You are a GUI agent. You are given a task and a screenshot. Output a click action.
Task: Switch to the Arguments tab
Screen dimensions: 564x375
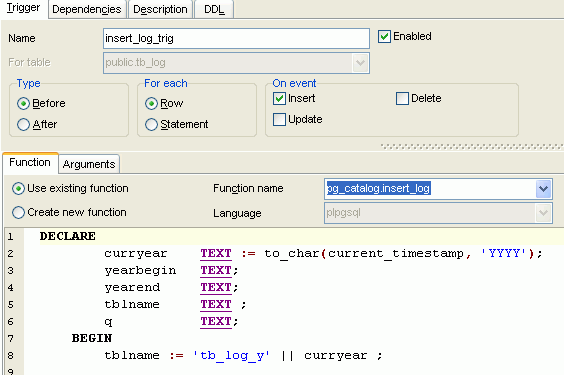89,164
